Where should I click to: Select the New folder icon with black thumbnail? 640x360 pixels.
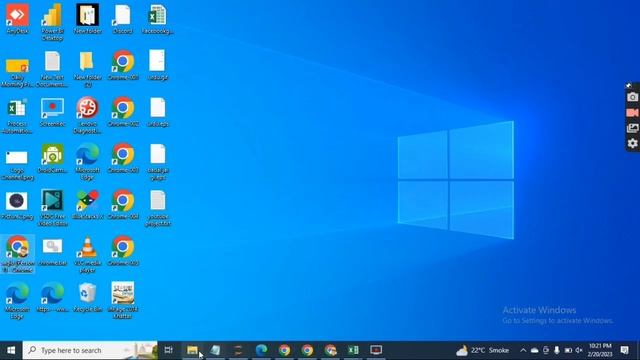[x=87, y=19]
